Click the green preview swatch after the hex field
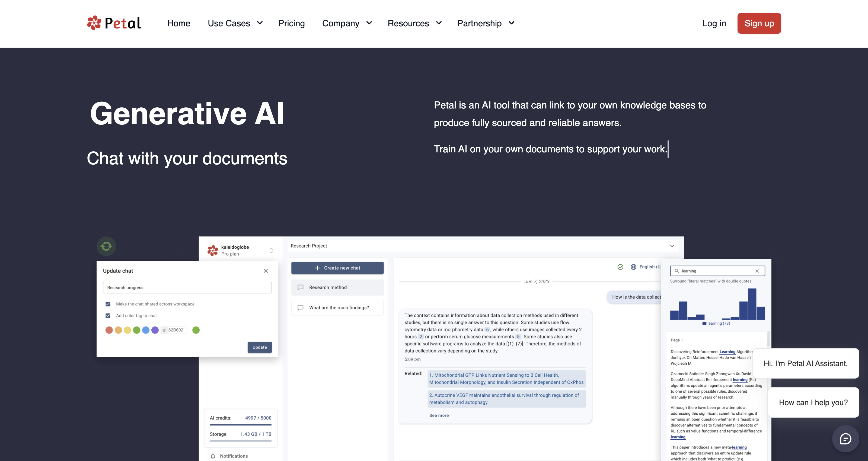This screenshot has width=868, height=461. pos(196,330)
